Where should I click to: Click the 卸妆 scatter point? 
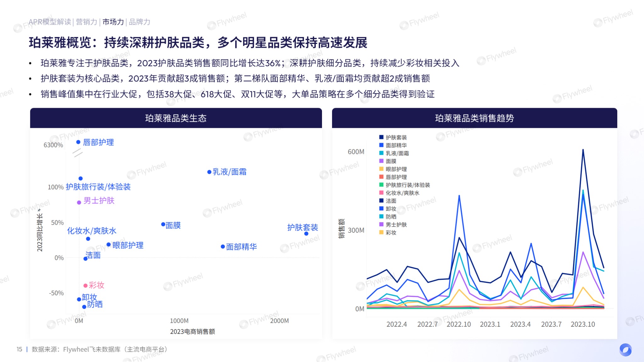click(x=79, y=299)
